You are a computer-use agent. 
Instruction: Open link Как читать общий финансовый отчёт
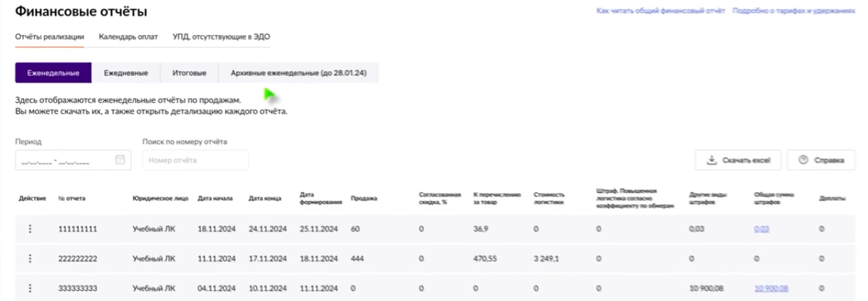[x=661, y=11]
